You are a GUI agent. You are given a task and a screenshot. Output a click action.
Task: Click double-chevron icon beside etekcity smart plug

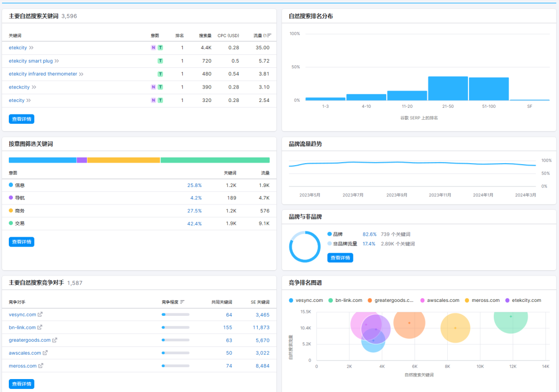tap(57, 61)
